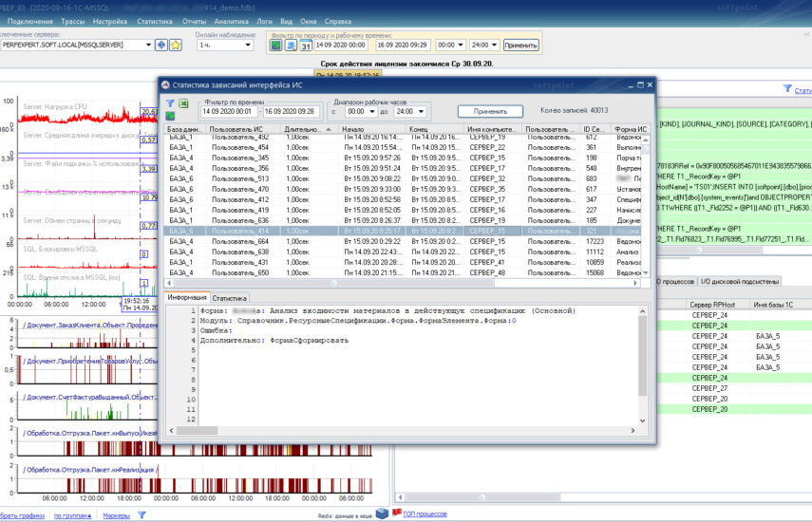The height and width of the screenshot is (522, 812).
Task: Select the row with Пользователь_664
Action: pyautogui.click(x=403, y=242)
